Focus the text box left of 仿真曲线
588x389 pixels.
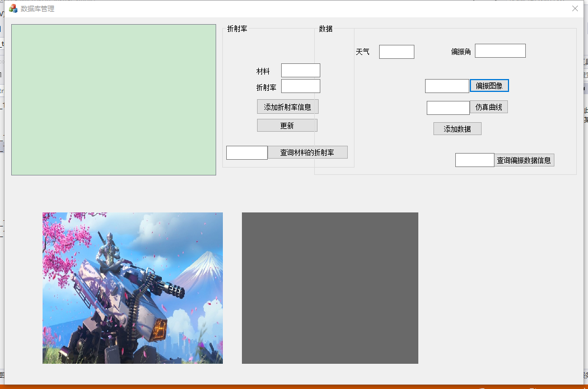coord(448,108)
